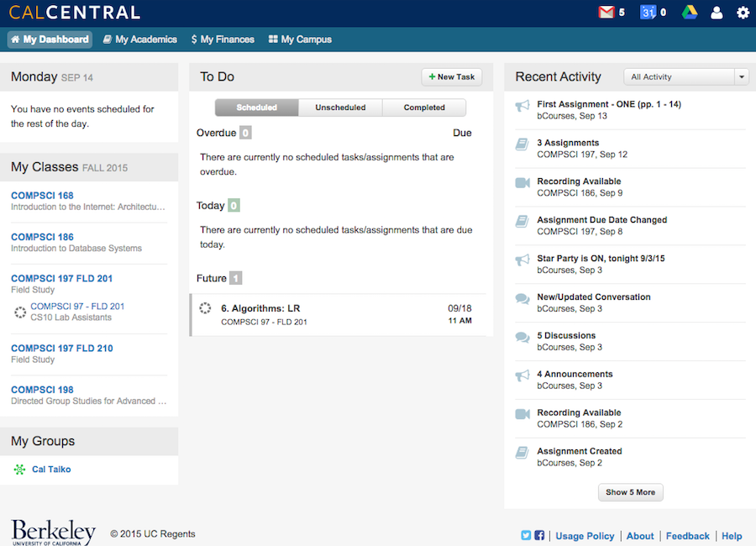
Task: Open Help footer link
Action: pos(732,536)
